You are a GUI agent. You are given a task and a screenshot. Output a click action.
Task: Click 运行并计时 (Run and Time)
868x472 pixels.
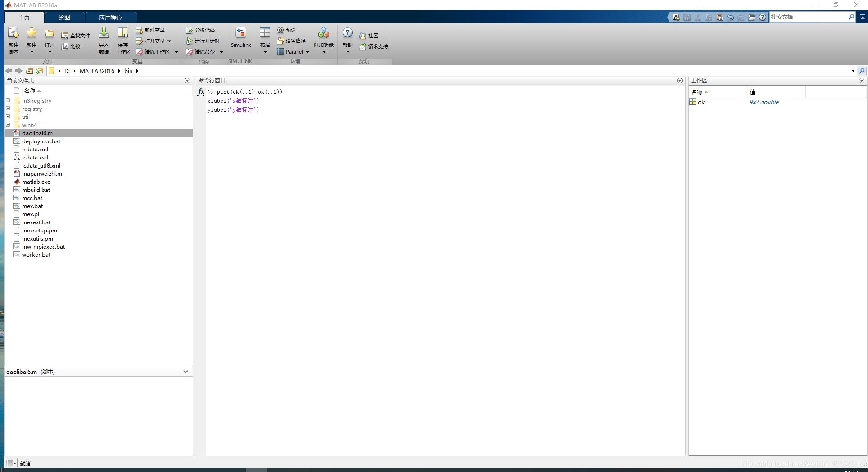pos(203,41)
